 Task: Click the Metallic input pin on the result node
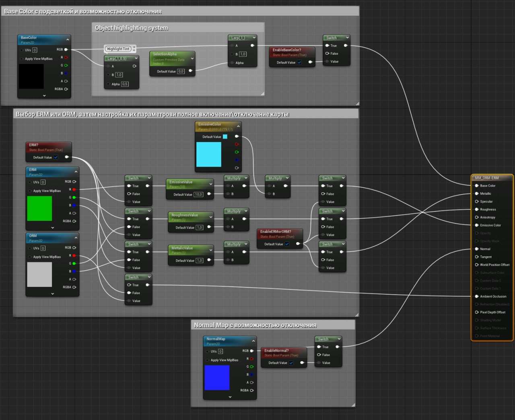click(x=477, y=194)
